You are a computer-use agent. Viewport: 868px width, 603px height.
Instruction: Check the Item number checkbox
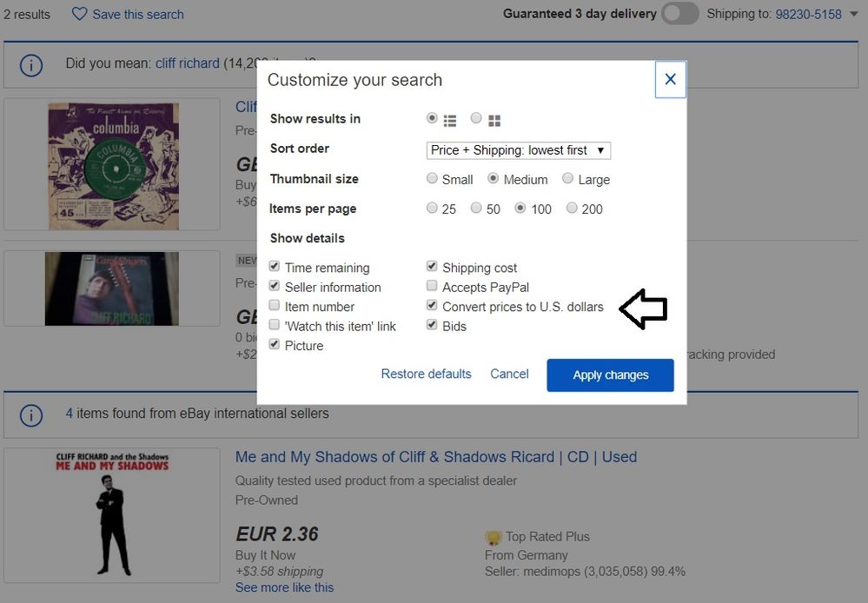point(275,306)
